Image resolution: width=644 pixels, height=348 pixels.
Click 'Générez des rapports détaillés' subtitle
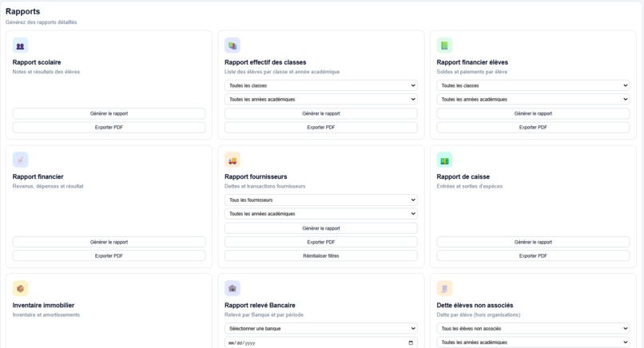click(x=41, y=22)
